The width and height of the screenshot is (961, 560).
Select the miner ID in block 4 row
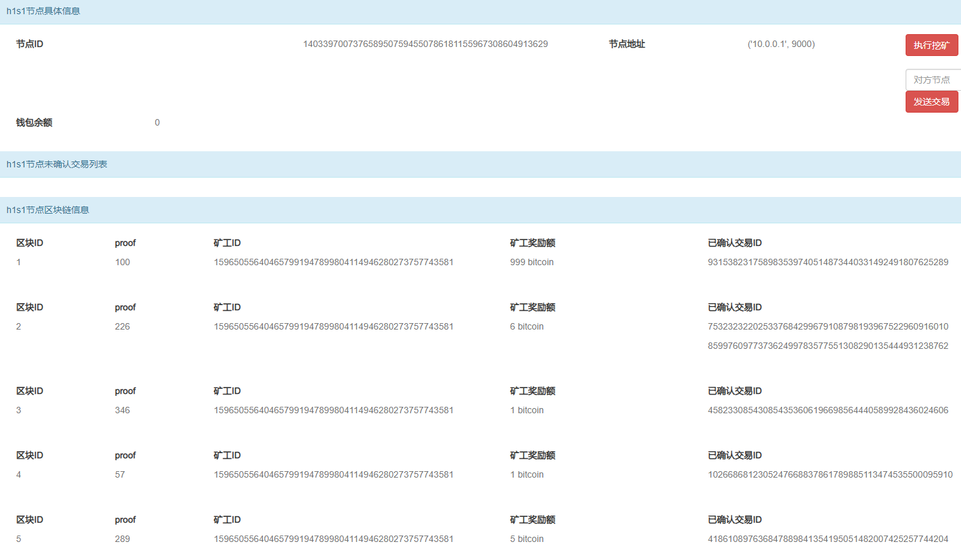(334, 474)
